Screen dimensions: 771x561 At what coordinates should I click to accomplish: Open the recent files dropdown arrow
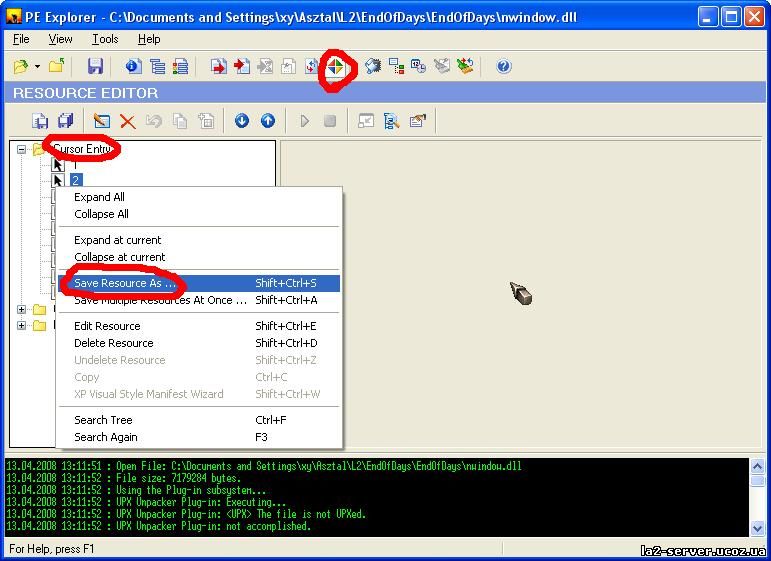pyautogui.click(x=37, y=66)
